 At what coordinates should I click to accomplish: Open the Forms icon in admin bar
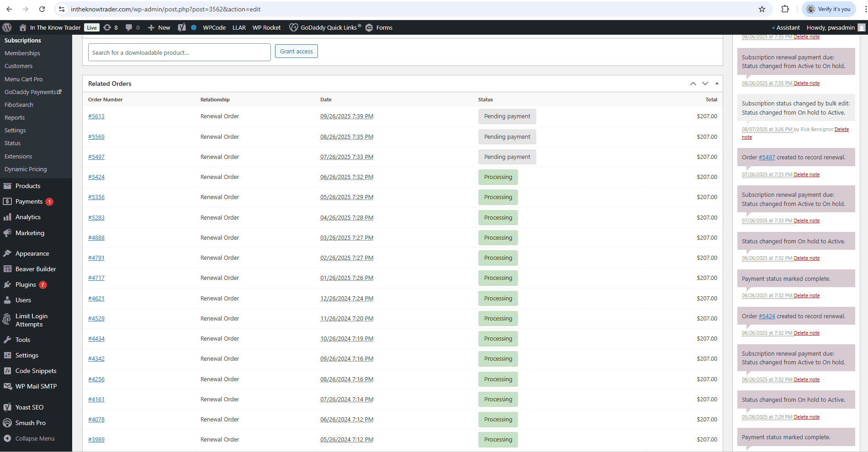click(369, 27)
